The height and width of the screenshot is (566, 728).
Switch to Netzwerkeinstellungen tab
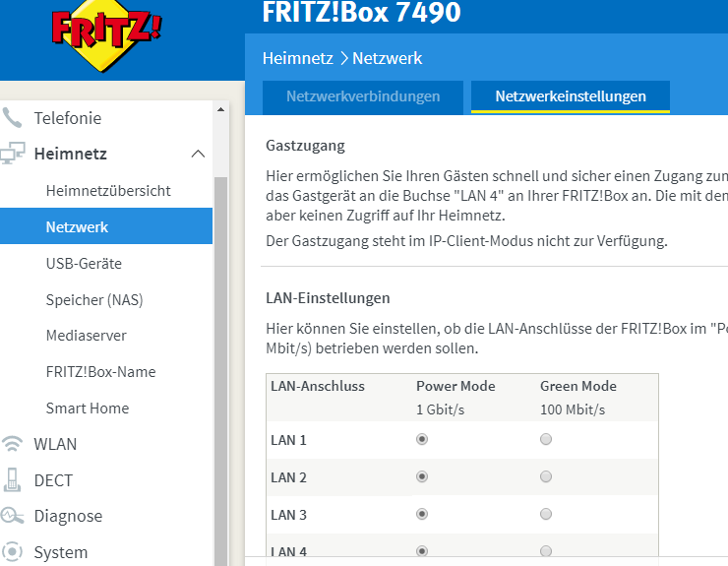point(571,96)
